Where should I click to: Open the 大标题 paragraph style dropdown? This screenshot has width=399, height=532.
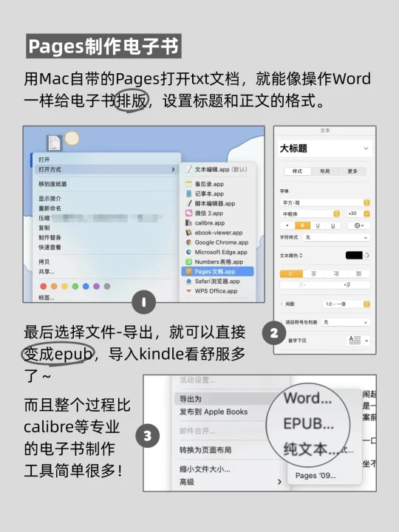pyautogui.click(x=324, y=149)
